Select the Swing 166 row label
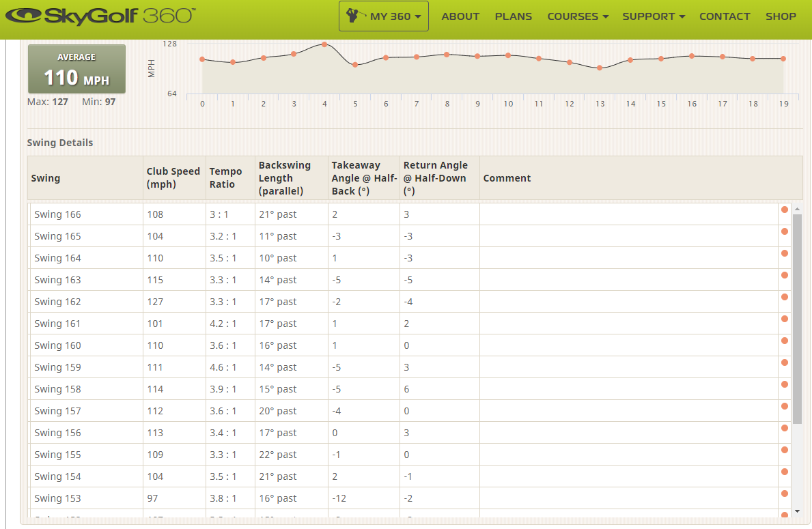 click(x=57, y=214)
